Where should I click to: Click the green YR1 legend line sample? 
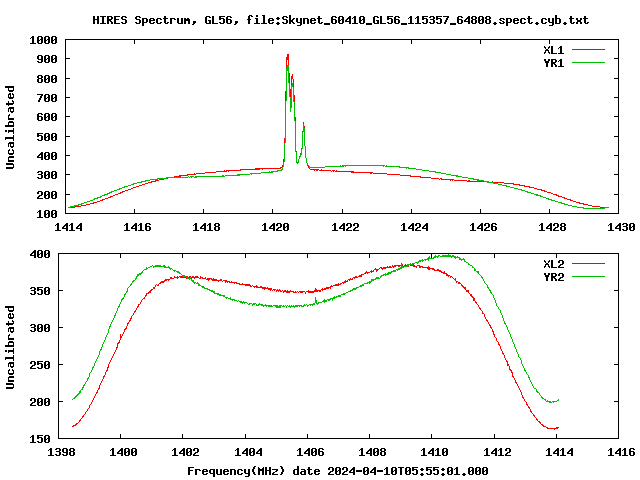pos(588,63)
